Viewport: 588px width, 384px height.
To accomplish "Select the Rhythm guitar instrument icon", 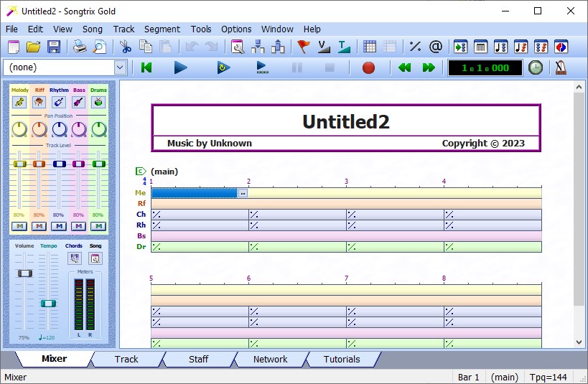I will [59, 102].
